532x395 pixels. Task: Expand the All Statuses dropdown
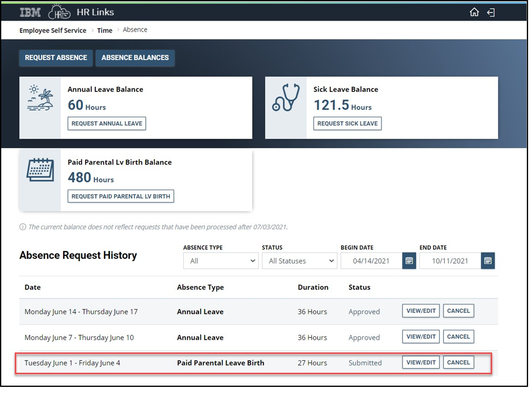(299, 261)
